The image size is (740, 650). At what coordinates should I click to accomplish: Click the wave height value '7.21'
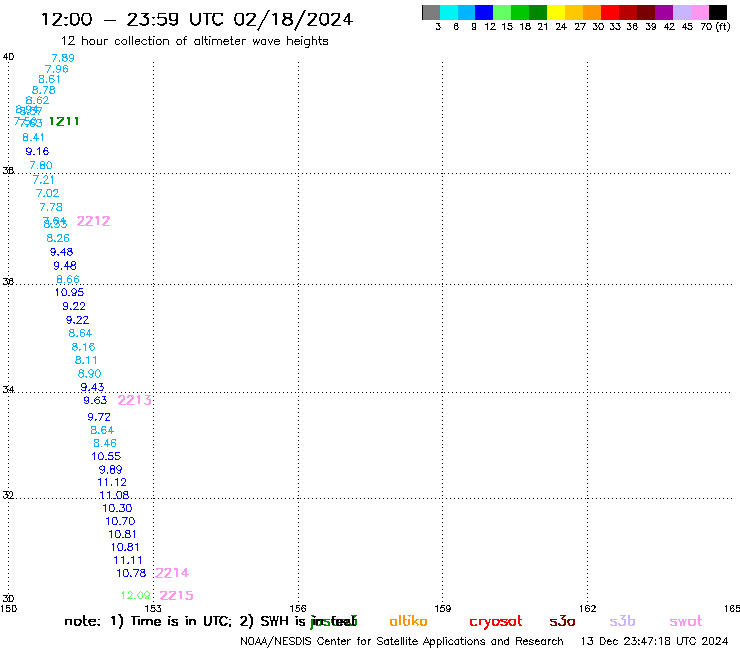pos(43,180)
